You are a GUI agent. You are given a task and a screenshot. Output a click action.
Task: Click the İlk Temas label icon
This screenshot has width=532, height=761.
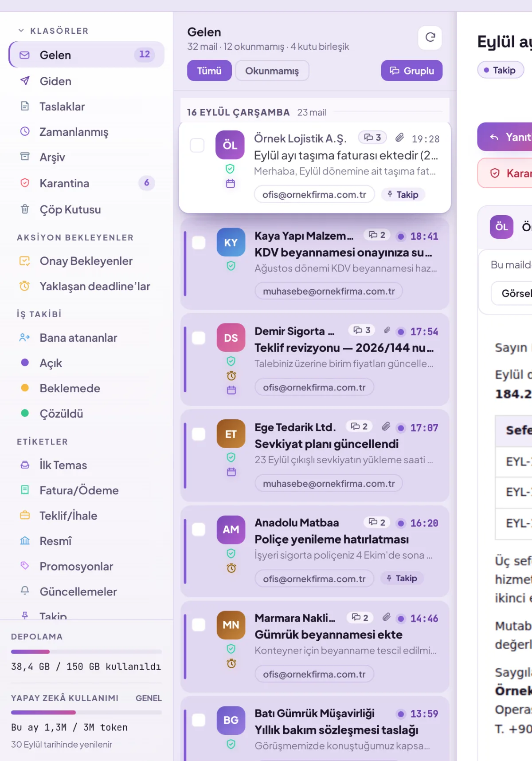point(25,465)
